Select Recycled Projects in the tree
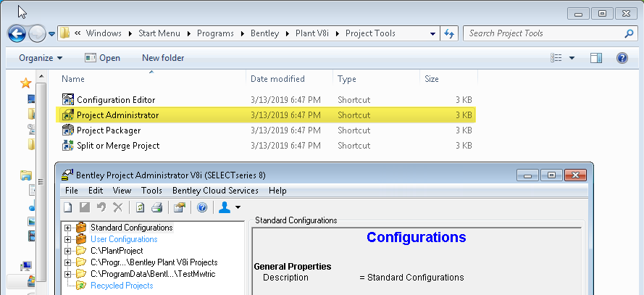The height and width of the screenshot is (295, 644). click(122, 286)
